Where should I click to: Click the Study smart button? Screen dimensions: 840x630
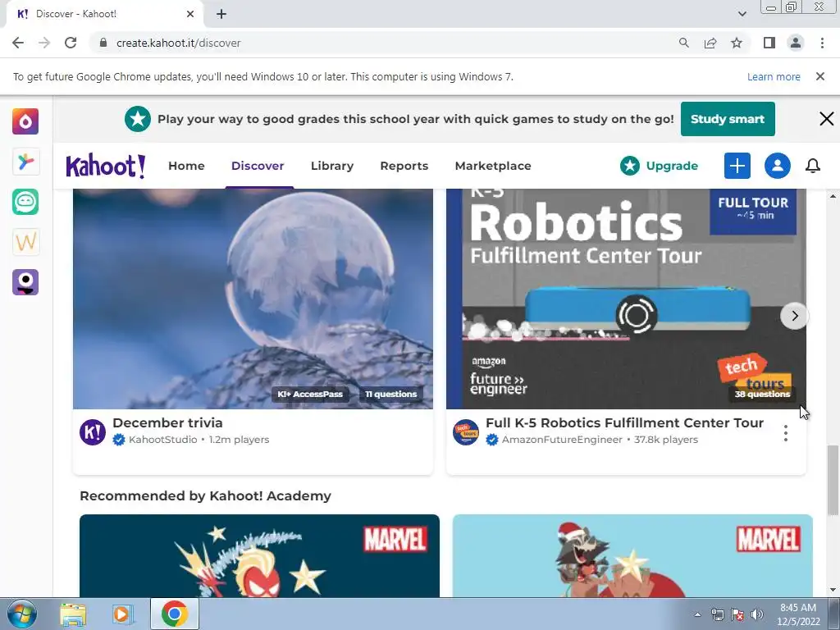tap(728, 119)
